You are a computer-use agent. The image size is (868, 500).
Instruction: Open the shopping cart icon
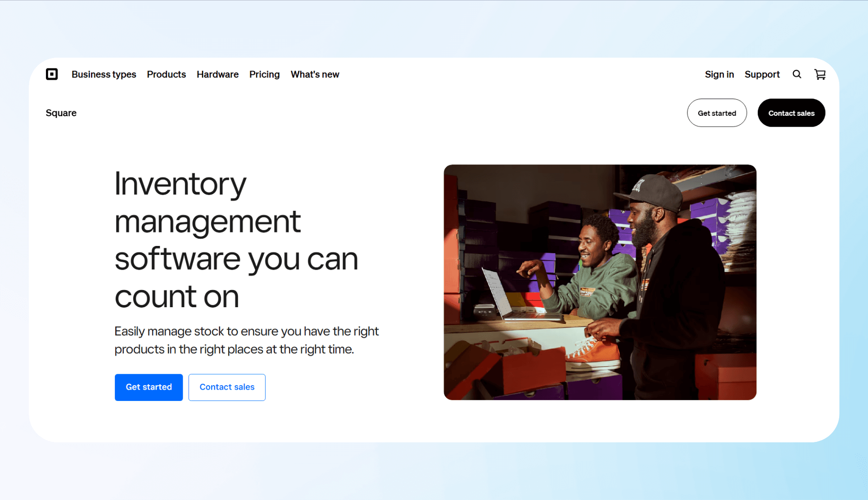pyautogui.click(x=820, y=74)
